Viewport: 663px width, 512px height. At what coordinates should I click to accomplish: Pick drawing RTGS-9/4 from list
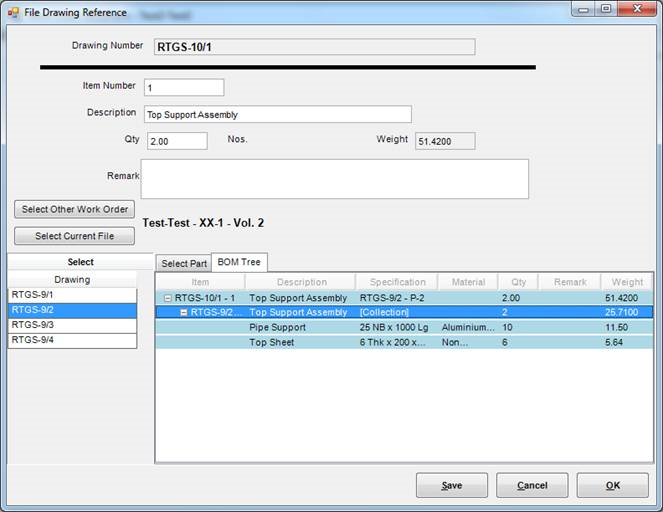(72, 340)
